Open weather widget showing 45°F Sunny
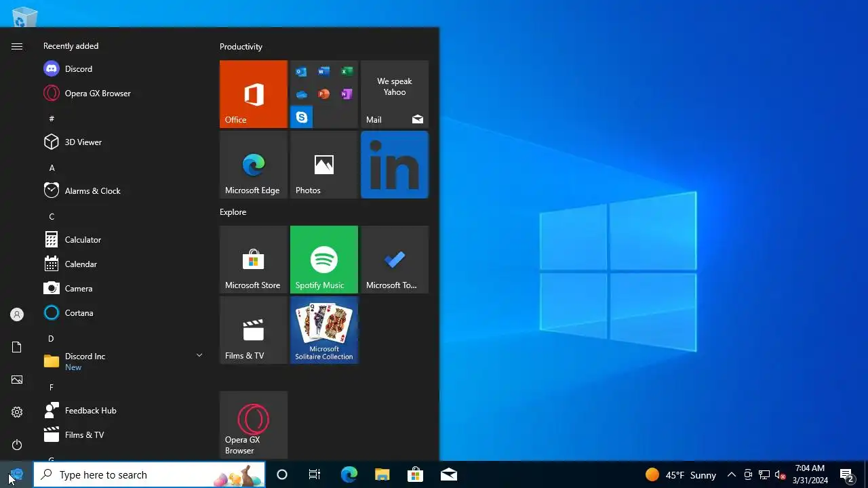Screen dimensions: 868x488 (x=681, y=474)
